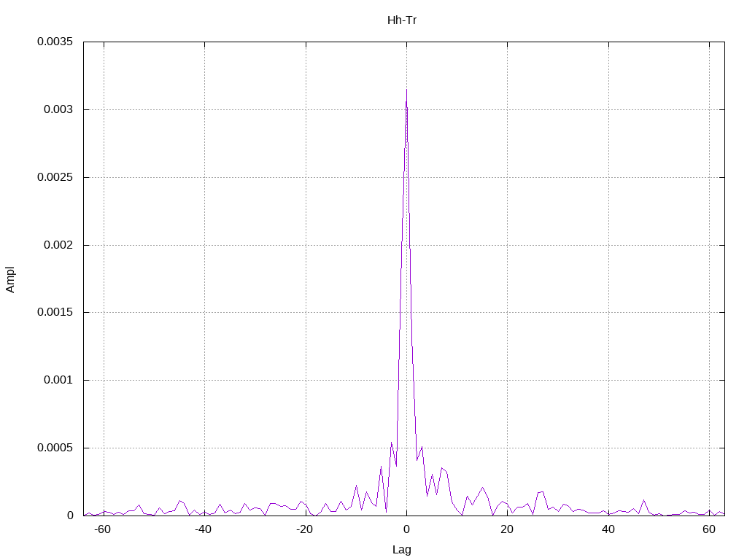Click y-axis tick value 0.0025
The image size is (747, 560).
(55, 177)
